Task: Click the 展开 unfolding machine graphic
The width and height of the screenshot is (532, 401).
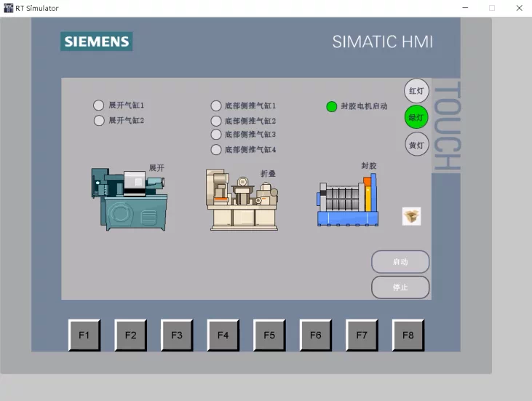Action: coord(130,199)
